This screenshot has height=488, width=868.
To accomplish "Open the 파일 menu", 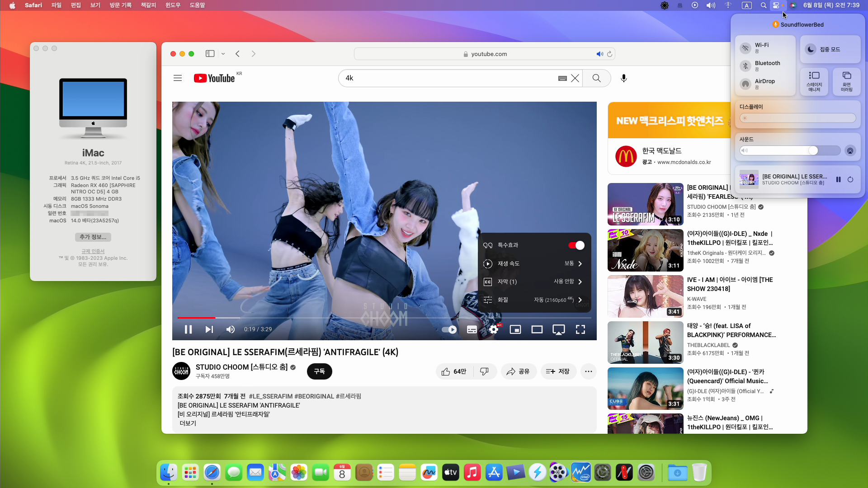I will (57, 5).
